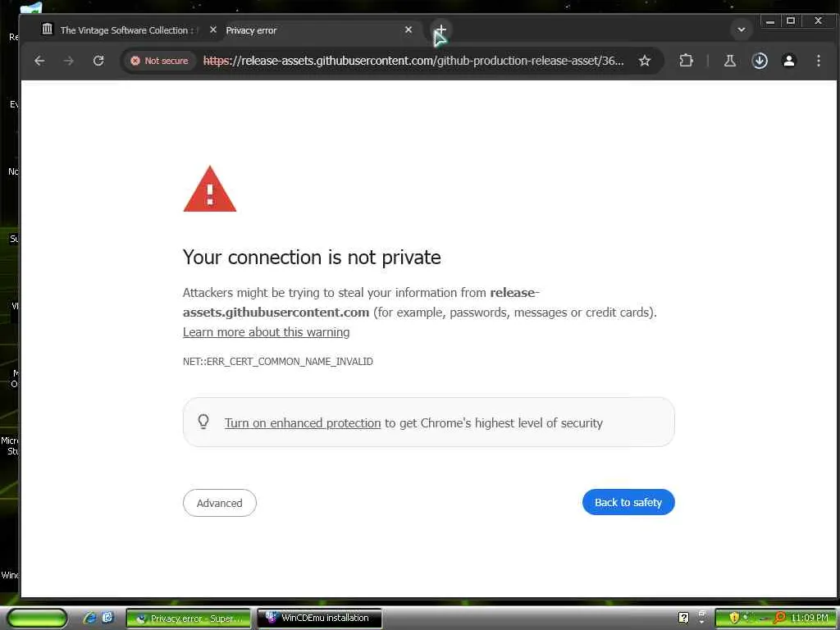Click the githubusercontent URL in address bar
Image resolution: width=840 pixels, height=630 pixels.
coord(413,61)
